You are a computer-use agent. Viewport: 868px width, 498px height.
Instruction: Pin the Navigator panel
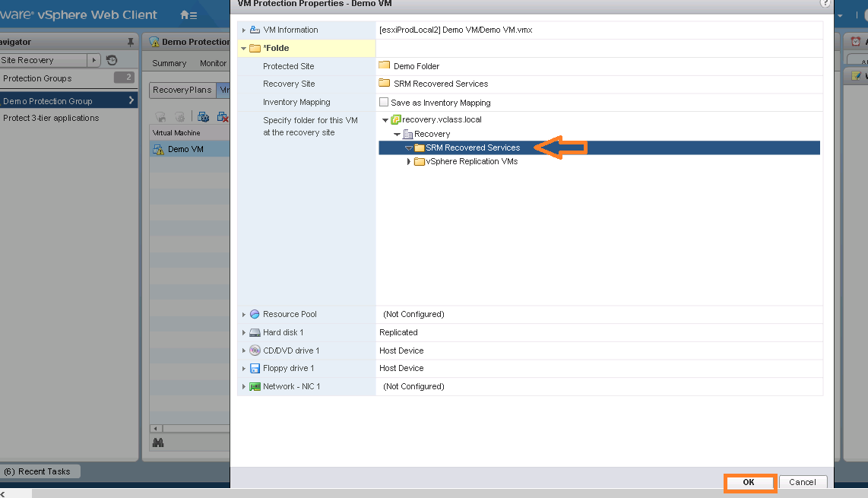click(x=131, y=42)
